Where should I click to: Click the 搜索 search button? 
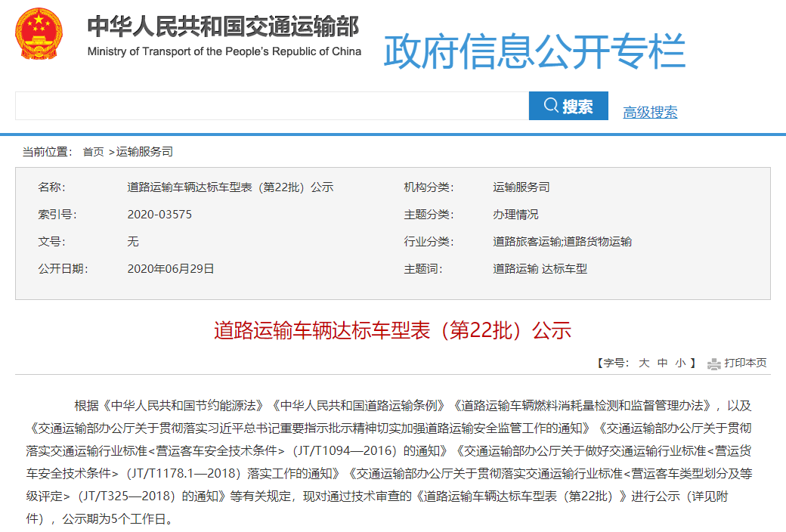tap(568, 106)
